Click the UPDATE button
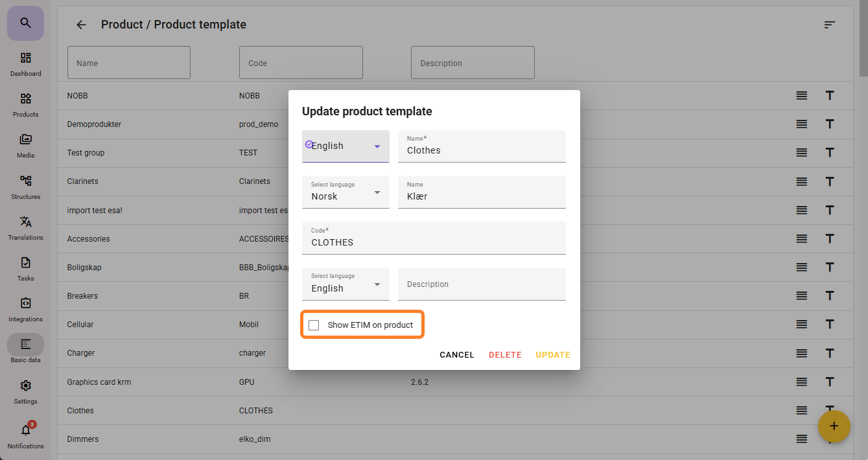This screenshot has width=868, height=460. click(x=552, y=355)
